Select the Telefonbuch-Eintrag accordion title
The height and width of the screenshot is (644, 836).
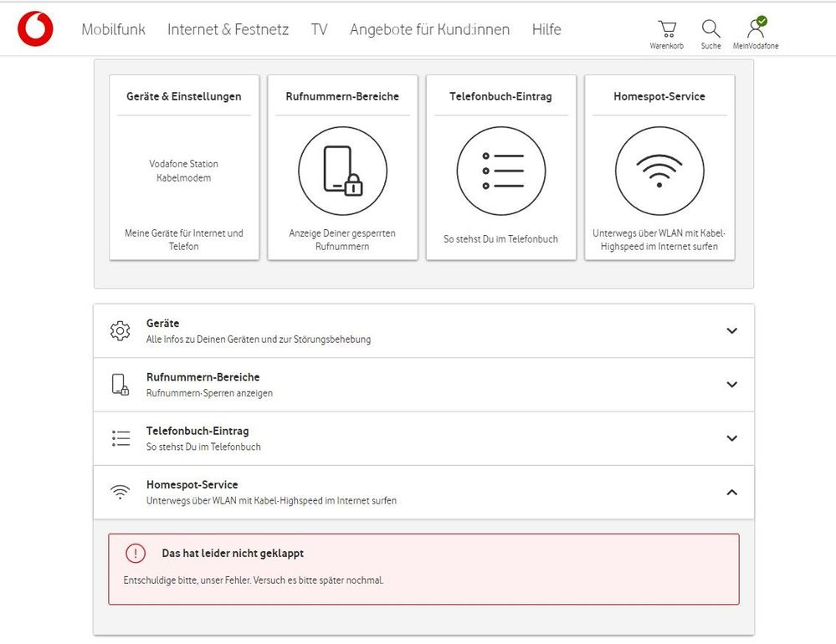click(x=197, y=431)
